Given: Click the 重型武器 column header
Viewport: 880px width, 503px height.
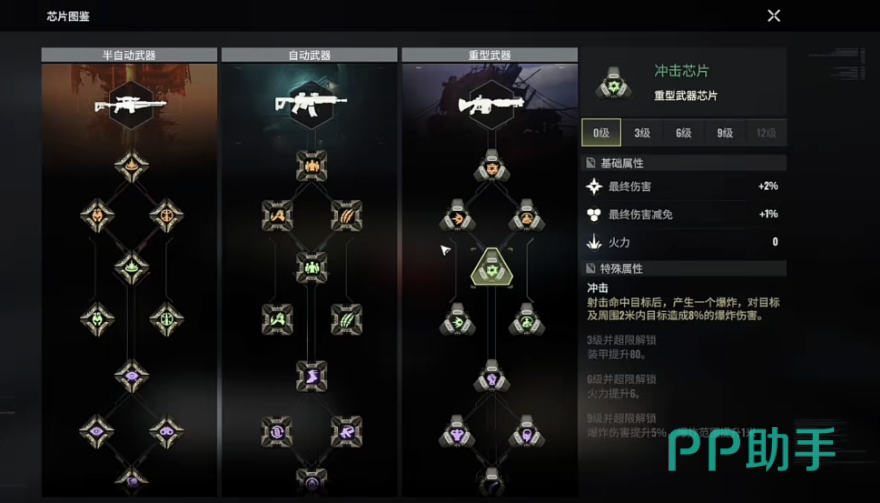Looking at the screenshot, I should point(489,54).
